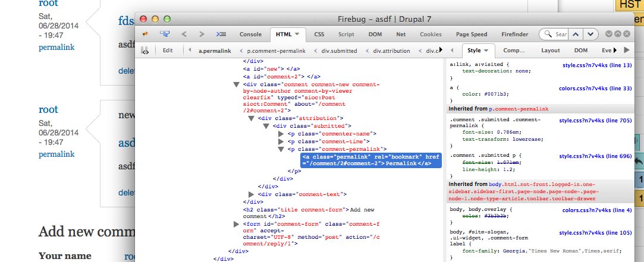Expand the form id comment-form node
Viewport: 644px width, 262px height.
[x=236, y=224]
